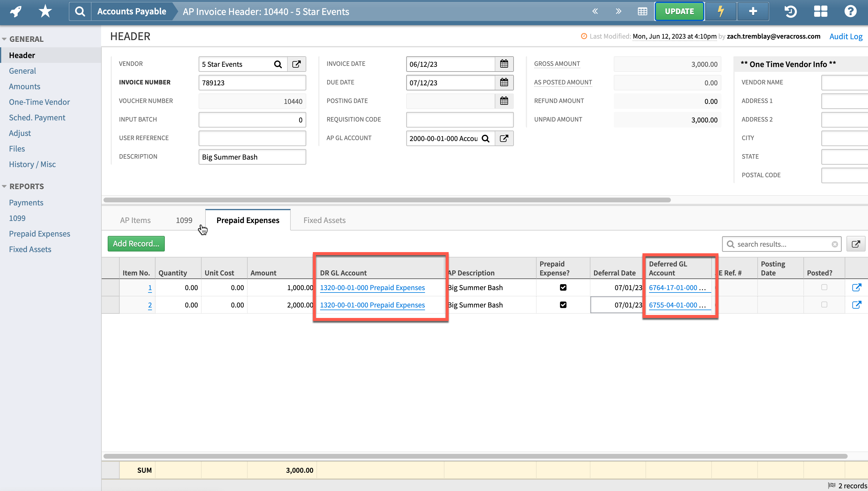Open the history clock icon in toolbar
The height and width of the screenshot is (491, 868).
791,11
